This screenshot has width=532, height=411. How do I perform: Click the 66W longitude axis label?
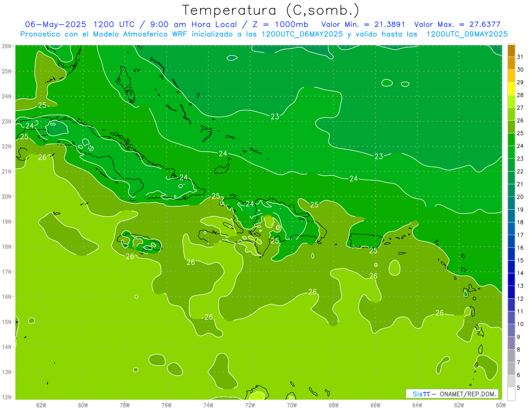pos(376,405)
